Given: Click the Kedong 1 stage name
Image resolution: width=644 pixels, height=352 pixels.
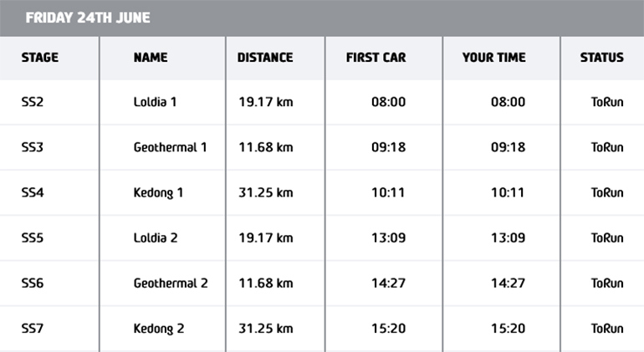Looking at the screenshot, I should [158, 193].
